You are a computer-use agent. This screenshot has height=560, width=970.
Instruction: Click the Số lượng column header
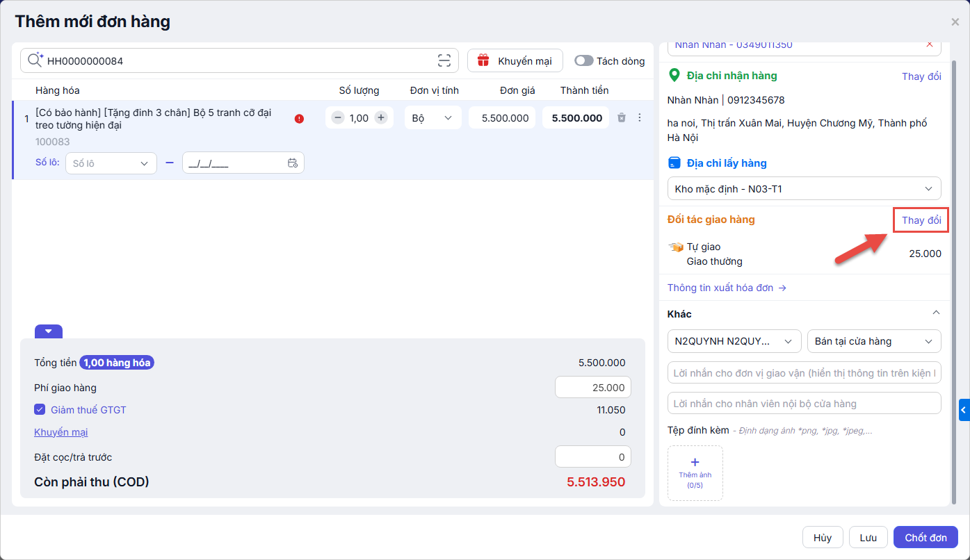359,90
